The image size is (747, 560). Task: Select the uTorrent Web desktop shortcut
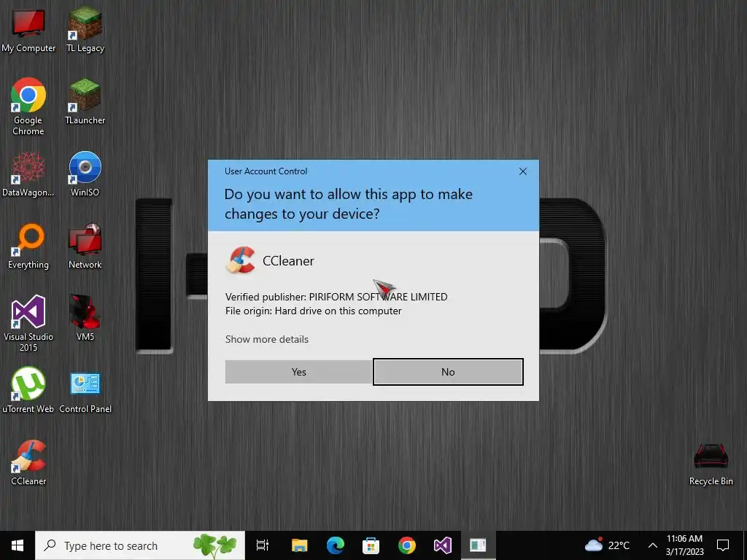point(28,390)
